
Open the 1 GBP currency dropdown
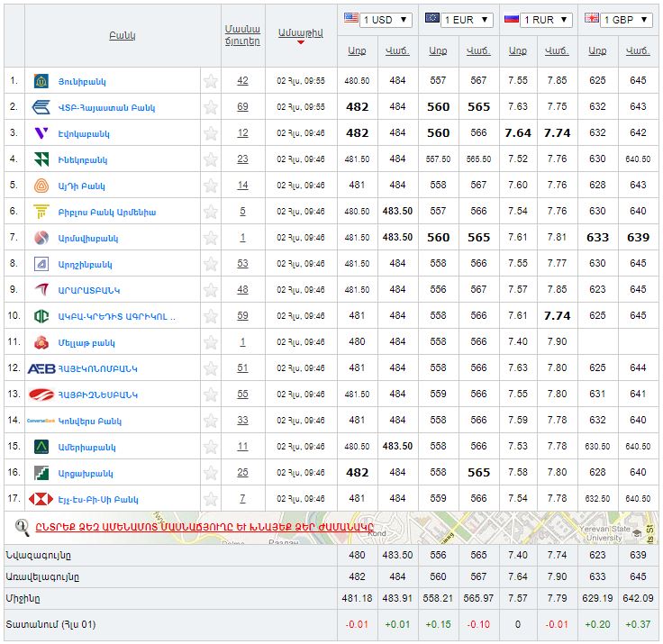(626, 20)
